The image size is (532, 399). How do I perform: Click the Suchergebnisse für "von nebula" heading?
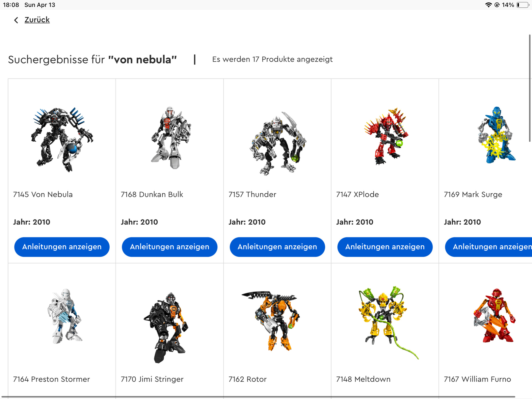coord(92,60)
